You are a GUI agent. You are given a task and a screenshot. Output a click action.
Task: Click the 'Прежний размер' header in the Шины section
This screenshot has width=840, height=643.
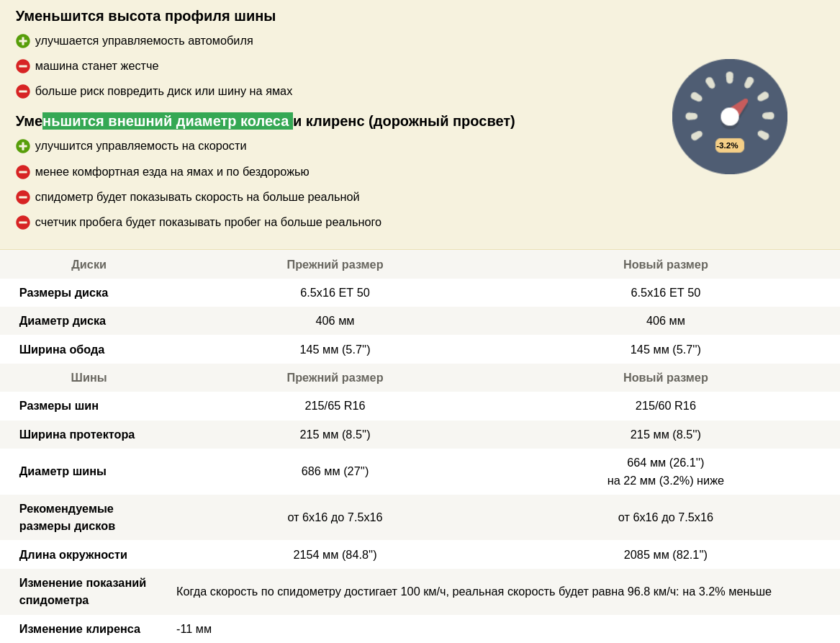point(335,378)
